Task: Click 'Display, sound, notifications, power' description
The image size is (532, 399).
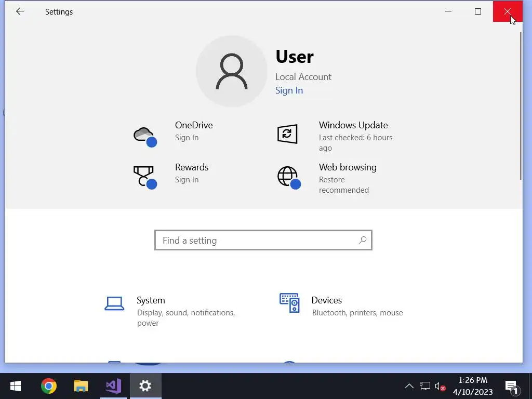Action: [x=186, y=317]
